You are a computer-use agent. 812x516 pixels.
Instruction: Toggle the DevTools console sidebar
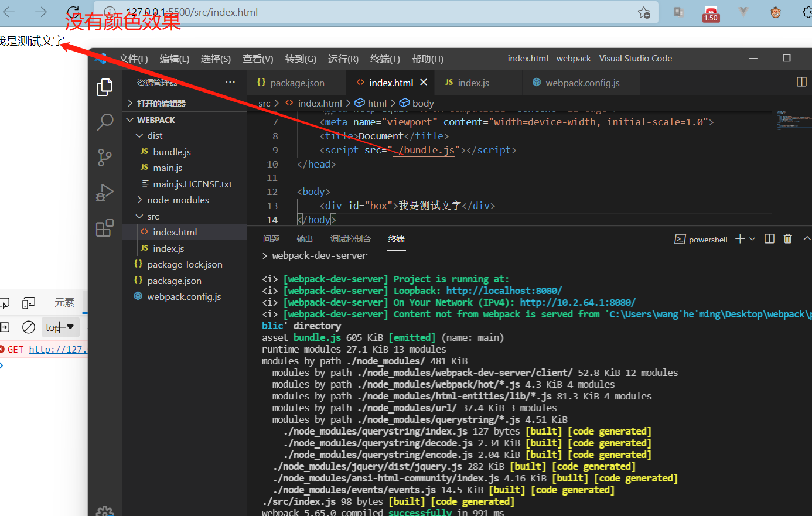pyautogui.click(x=5, y=327)
